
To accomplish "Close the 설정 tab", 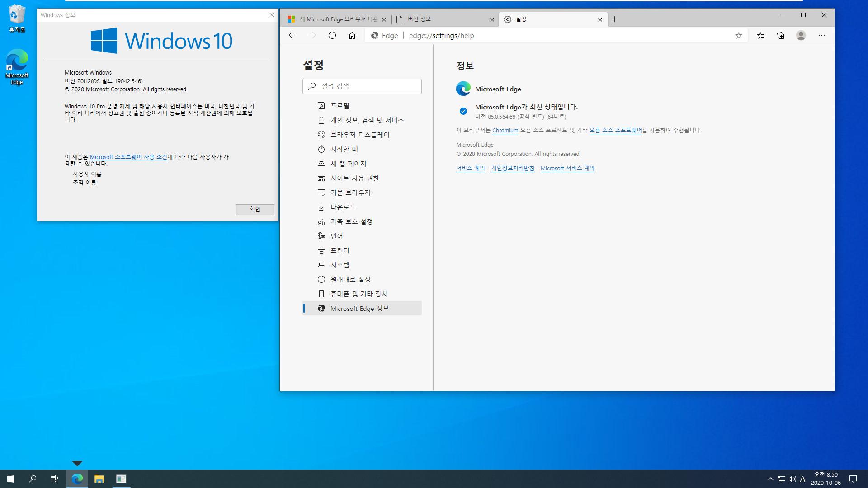I will point(600,19).
